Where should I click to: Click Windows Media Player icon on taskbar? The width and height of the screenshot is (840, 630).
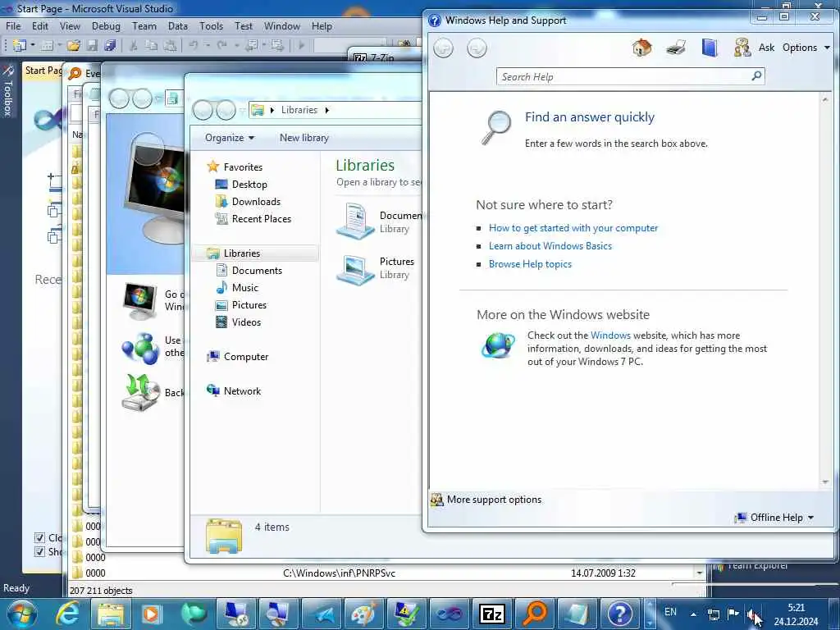152,614
